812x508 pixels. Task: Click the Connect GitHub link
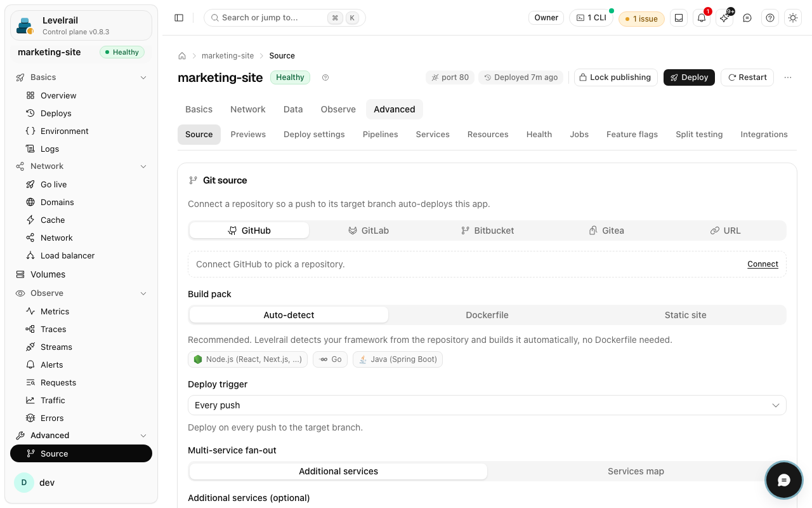tap(763, 264)
